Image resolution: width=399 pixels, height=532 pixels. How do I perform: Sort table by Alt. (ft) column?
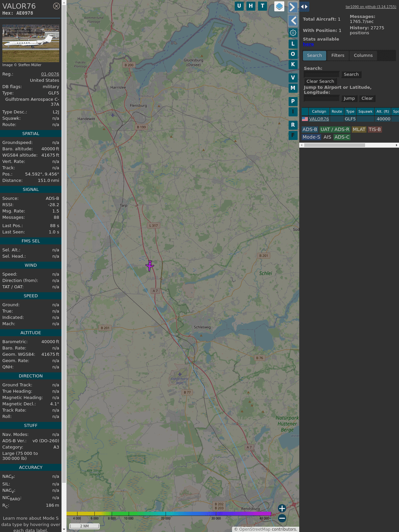[x=383, y=112]
